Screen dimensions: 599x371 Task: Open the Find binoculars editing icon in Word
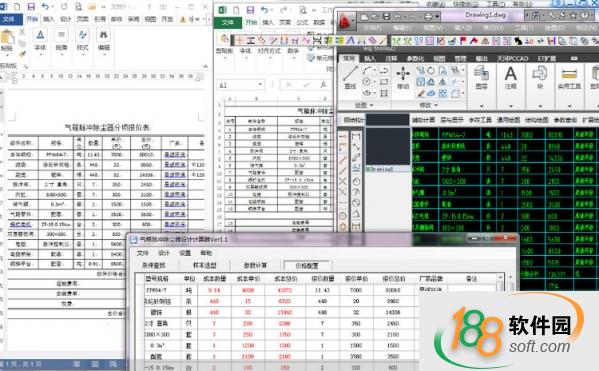pos(104,39)
